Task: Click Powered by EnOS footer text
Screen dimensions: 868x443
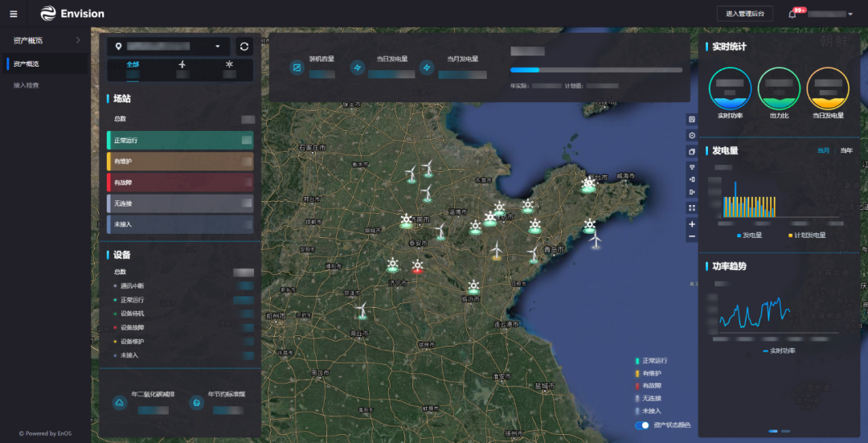Action: (45, 433)
